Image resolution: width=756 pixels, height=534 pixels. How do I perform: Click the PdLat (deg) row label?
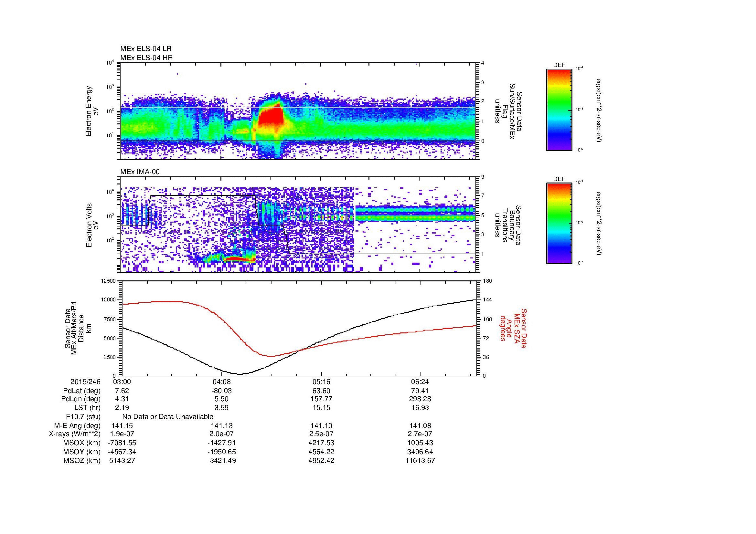[82, 391]
